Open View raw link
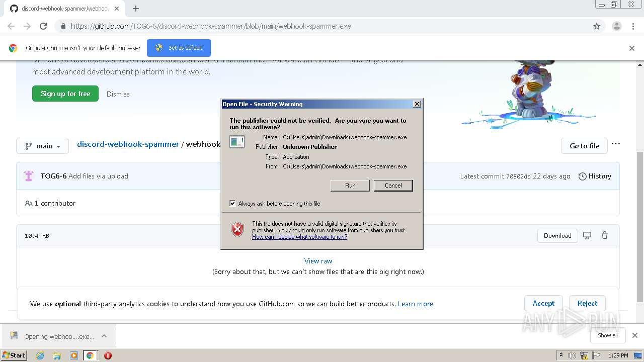Image resolution: width=644 pixels, height=362 pixels. 318,261
